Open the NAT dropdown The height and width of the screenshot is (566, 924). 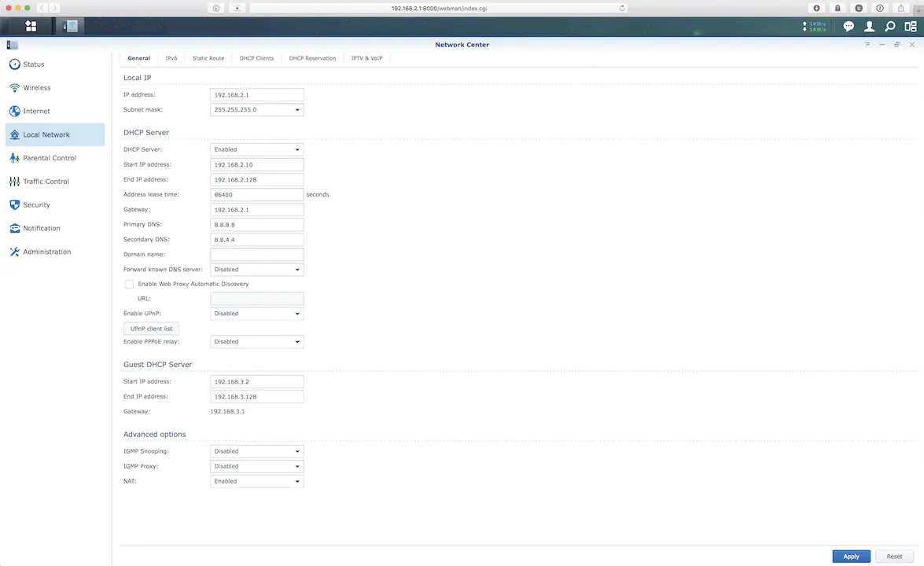pyautogui.click(x=257, y=482)
